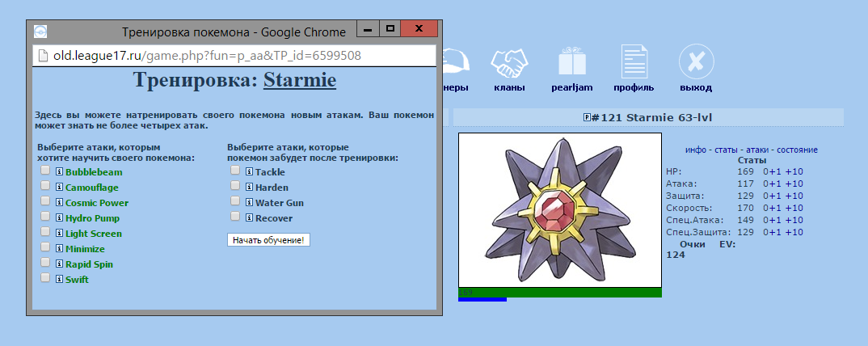
Task: Click the page icon in address bar
Action: (x=43, y=56)
